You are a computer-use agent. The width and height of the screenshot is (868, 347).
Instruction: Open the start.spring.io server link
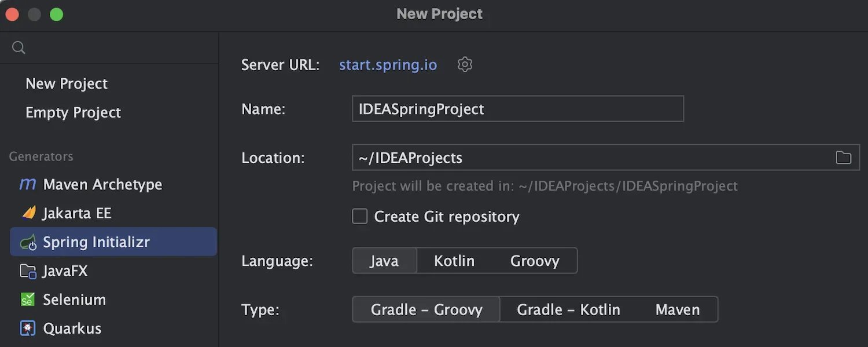(388, 65)
